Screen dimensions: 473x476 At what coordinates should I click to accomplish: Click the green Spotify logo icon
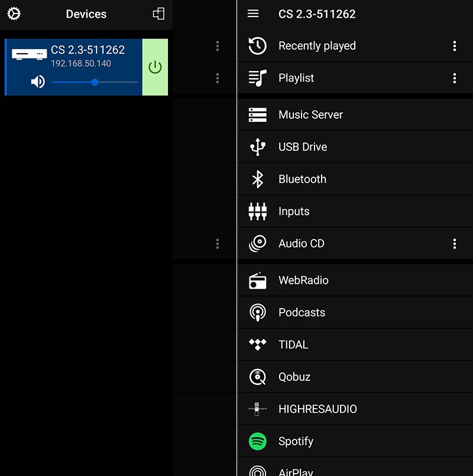[257, 441]
